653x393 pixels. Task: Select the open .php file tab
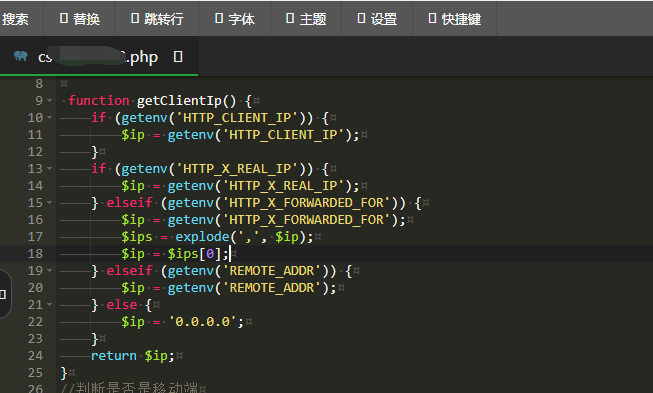(99, 57)
